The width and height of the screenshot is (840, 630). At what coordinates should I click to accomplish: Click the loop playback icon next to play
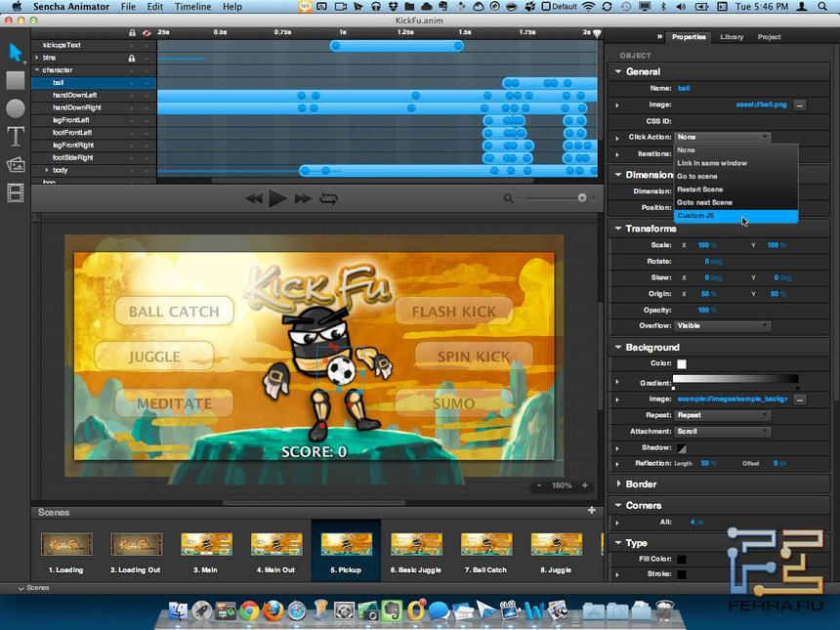tap(328, 197)
